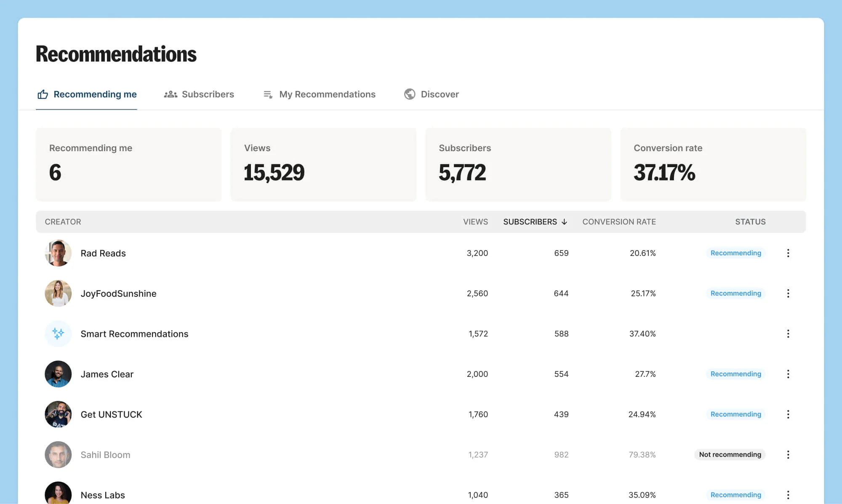Open the James Clear creator link
The width and height of the screenshot is (842, 504).
[x=107, y=374]
